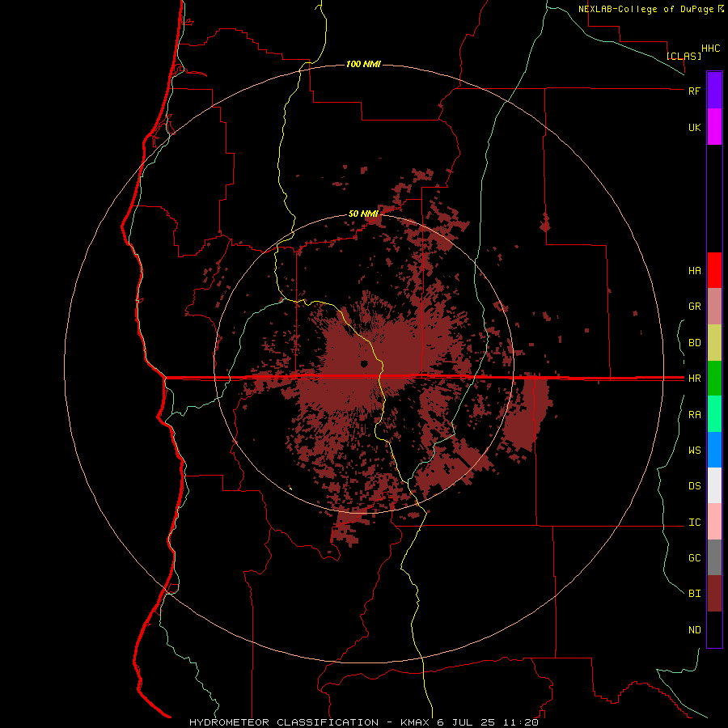Viewport: 728px width, 728px height.
Task: Select the dusty-pink GR legend swatch
Action: click(714, 307)
